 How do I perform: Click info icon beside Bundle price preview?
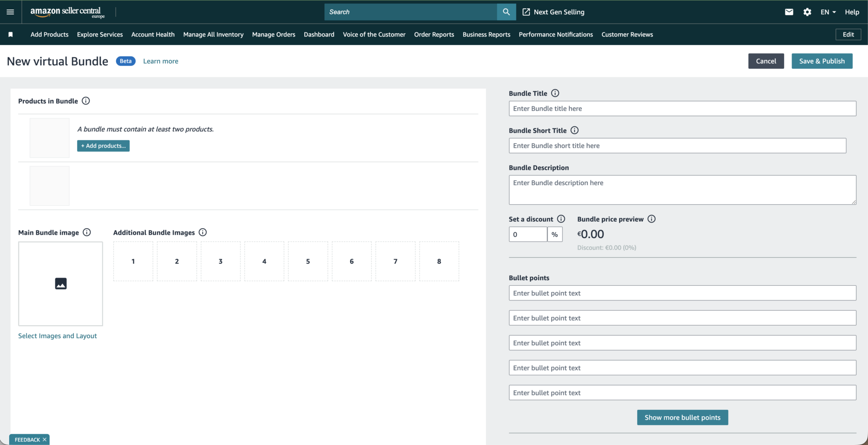[x=651, y=219]
